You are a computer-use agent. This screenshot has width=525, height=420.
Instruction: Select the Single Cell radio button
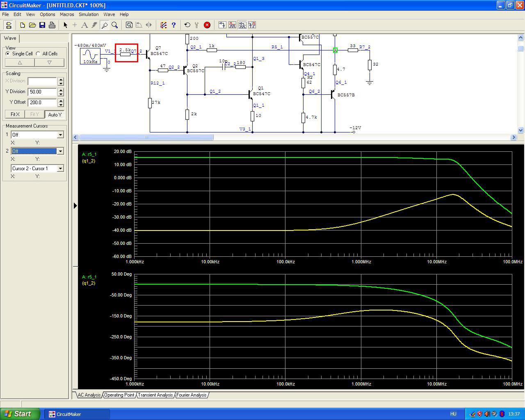pyautogui.click(x=8, y=54)
